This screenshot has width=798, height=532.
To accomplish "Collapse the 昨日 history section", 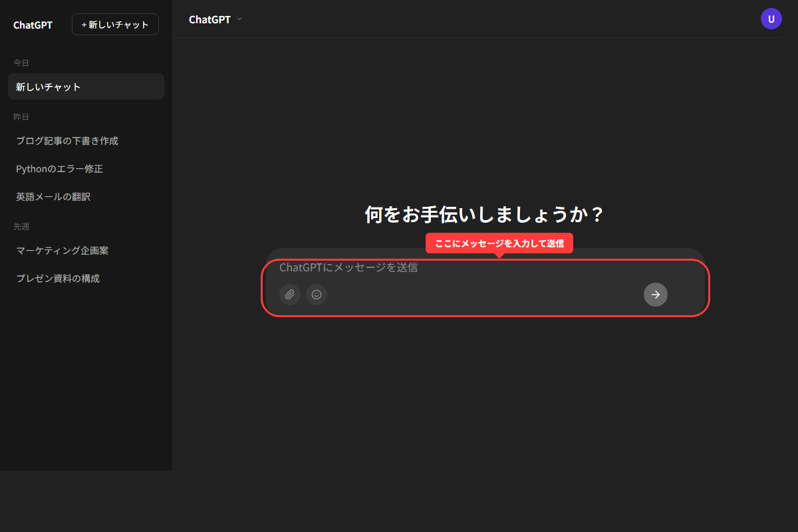I will 20,116.
